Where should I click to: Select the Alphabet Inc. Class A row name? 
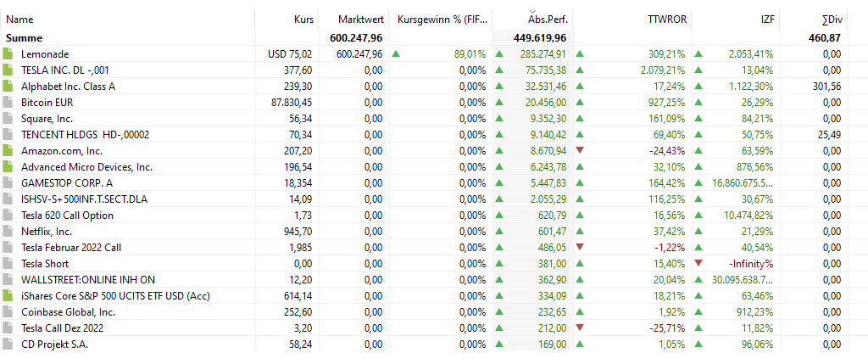pyautogui.click(x=68, y=87)
